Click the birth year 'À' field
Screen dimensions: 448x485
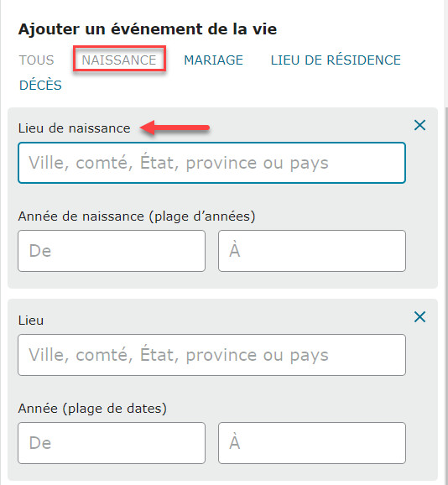[312, 251]
